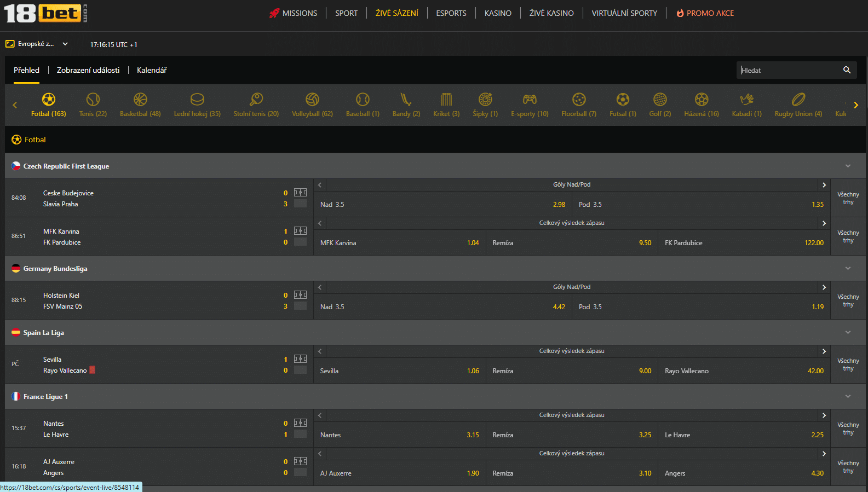Open the PROMO AKCE menu item
The height and width of the screenshot is (492, 868).
(705, 13)
